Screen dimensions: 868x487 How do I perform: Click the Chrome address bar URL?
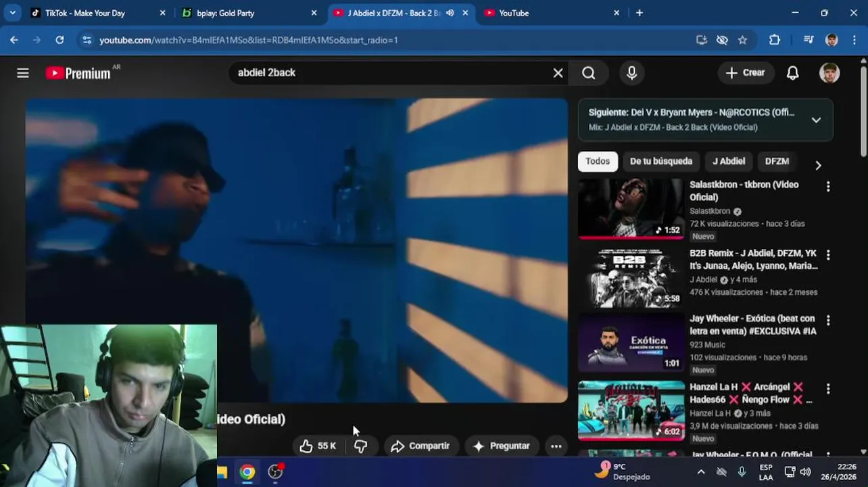coord(249,40)
